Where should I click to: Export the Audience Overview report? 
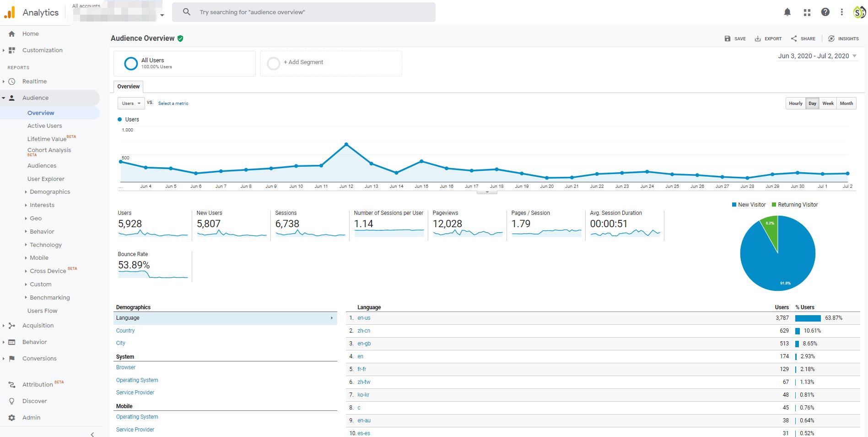(x=768, y=39)
